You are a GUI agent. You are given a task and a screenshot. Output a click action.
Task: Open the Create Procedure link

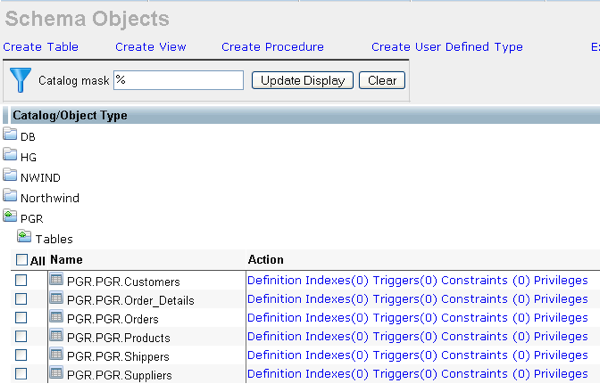pyautogui.click(x=272, y=47)
